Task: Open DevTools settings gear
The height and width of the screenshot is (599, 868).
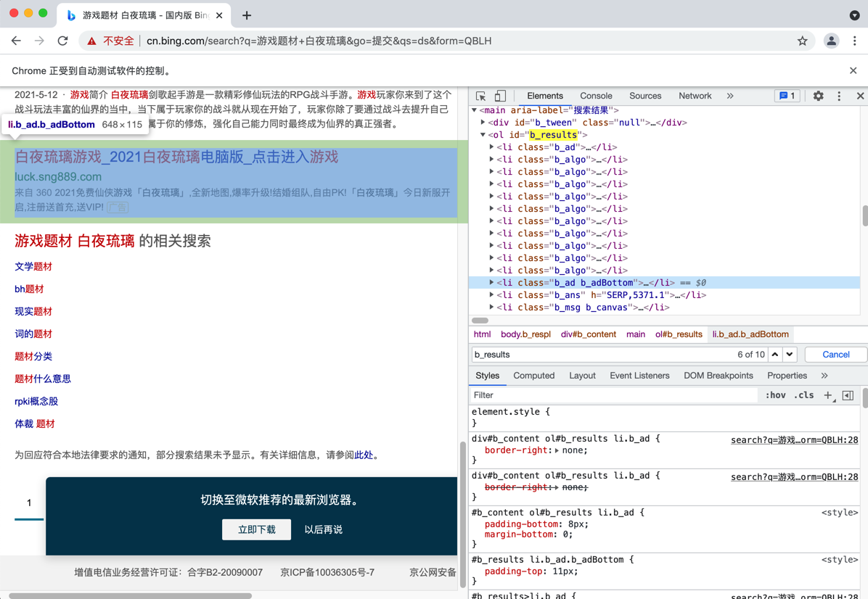Action: click(x=818, y=96)
